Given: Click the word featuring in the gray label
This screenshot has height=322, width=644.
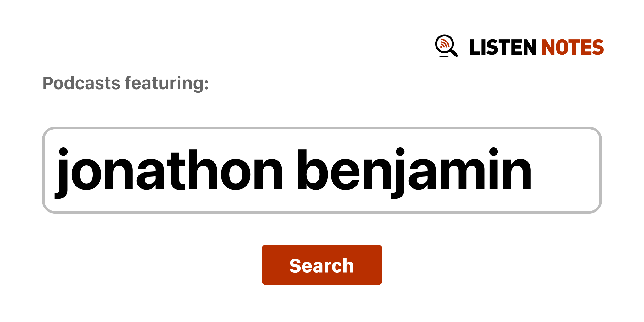Looking at the screenshot, I should point(167,83).
